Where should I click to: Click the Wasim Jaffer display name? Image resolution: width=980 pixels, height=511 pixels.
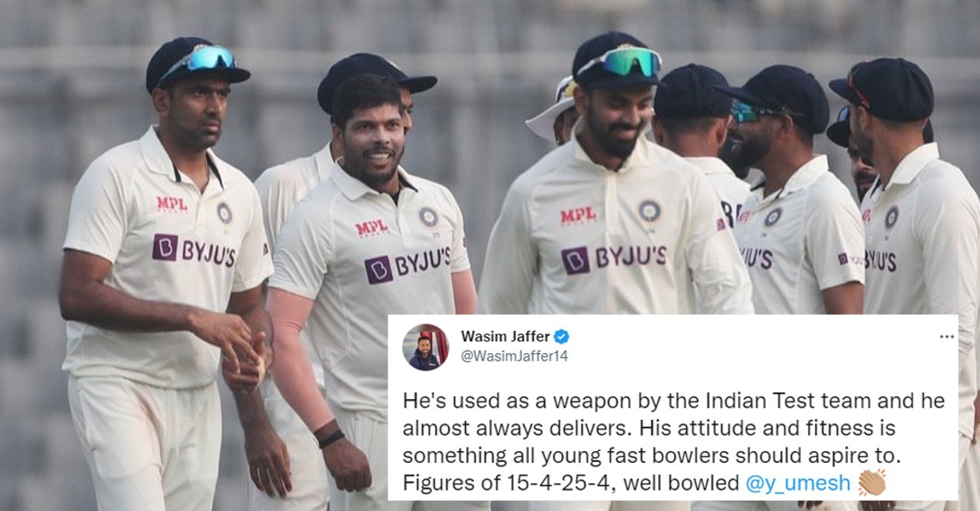tap(505, 336)
